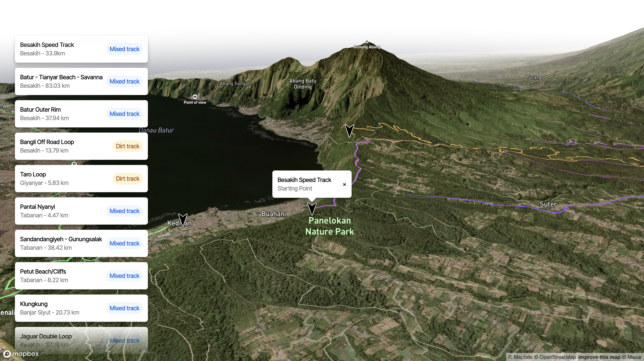Close the Besakih Speed Track popup
The width and height of the screenshot is (644, 361).
click(x=344, y=185)
